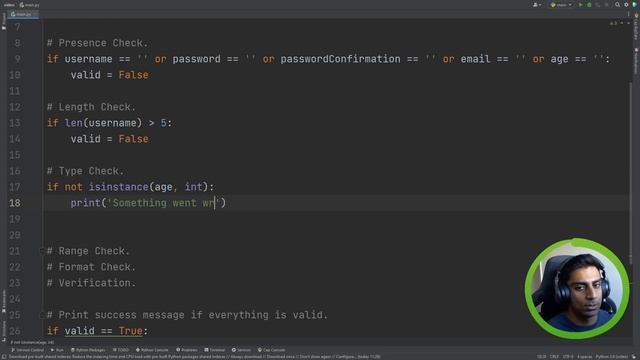640x360 pixels.
Task: Click 4 spaces indent setting
Action: (x=584, y=357)
